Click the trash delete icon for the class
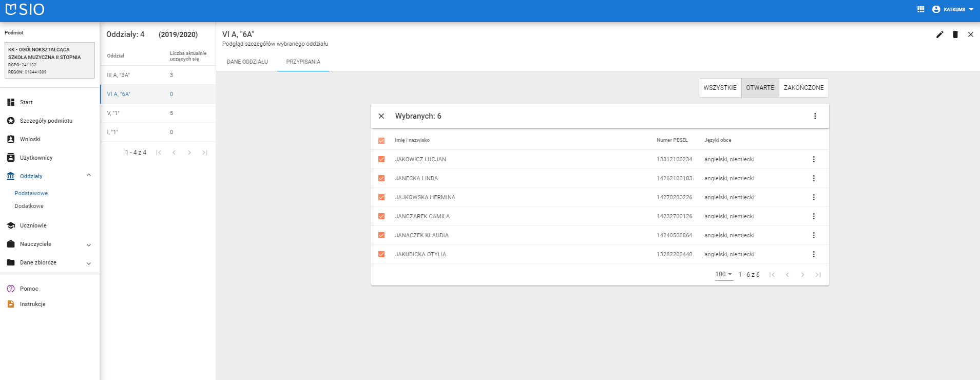 955,34
